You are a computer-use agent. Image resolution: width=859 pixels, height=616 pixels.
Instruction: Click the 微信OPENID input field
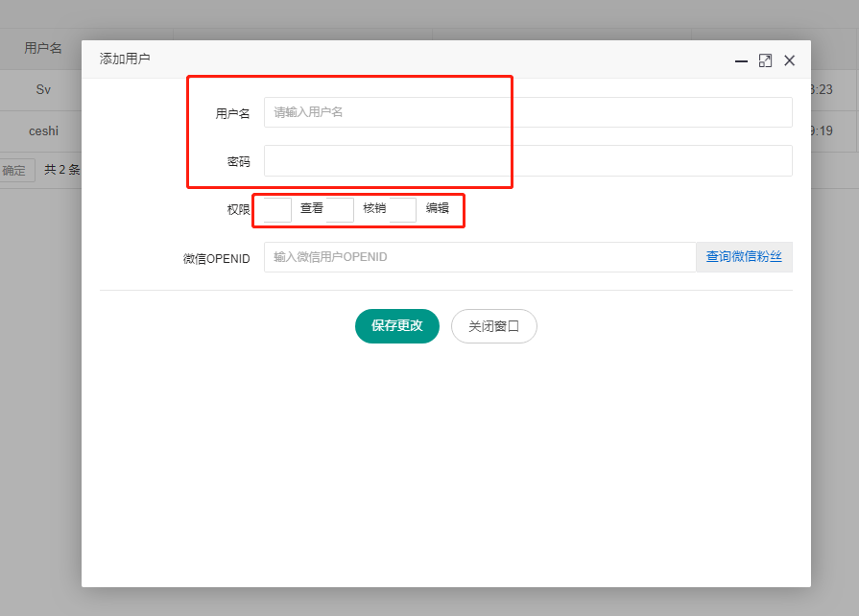(480, 257)
